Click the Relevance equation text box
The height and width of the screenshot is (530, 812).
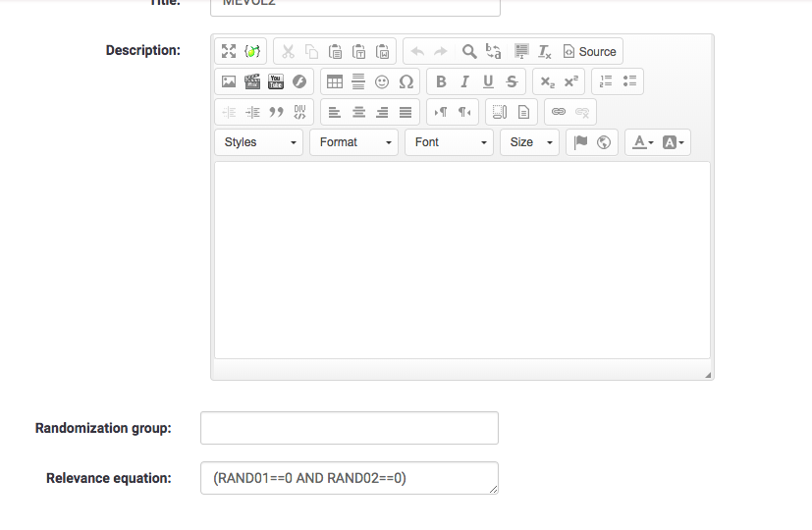349,478
